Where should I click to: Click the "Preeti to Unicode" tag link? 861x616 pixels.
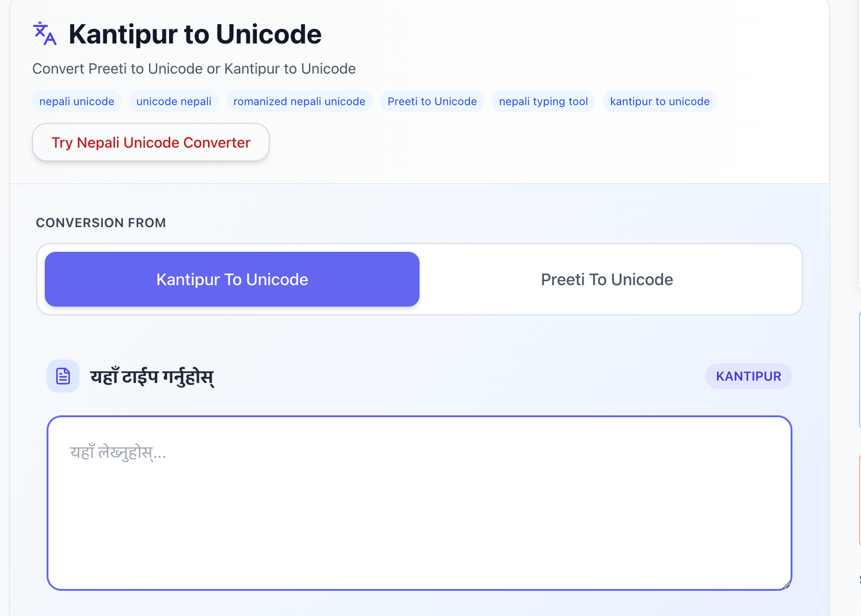(432, 101)
